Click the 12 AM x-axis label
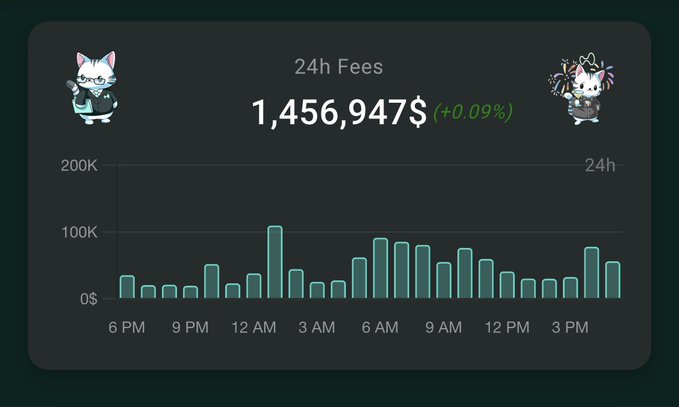This screenshot has height=407, width=679. pos(254,327)
